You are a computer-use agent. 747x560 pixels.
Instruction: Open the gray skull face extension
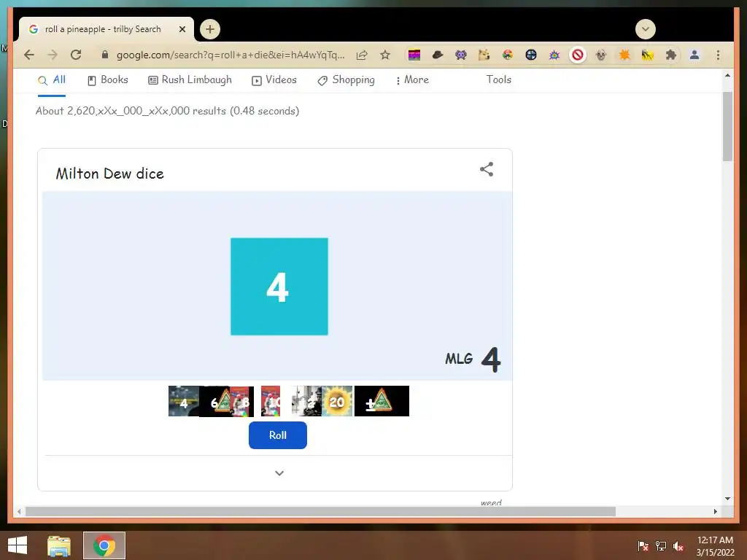(x=601, y=55)
